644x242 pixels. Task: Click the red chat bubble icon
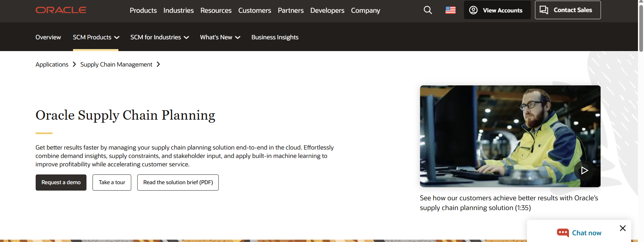563,233
